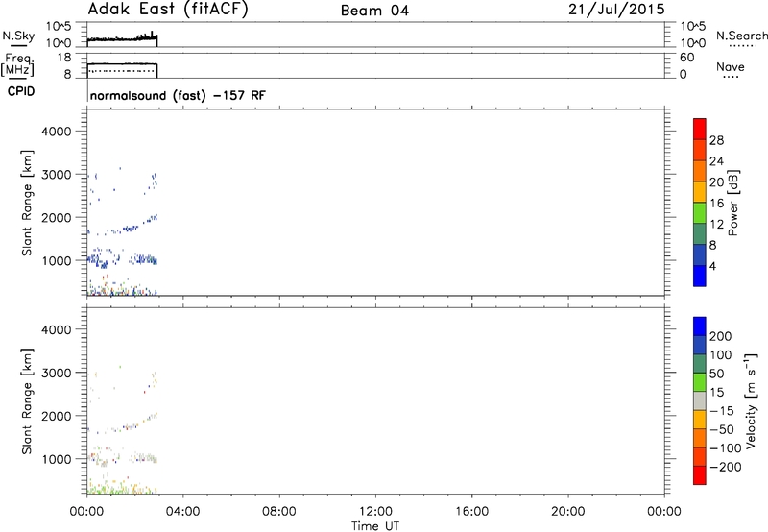
Task: Click the red bottom segment of velocity bar
Action: 700,475
